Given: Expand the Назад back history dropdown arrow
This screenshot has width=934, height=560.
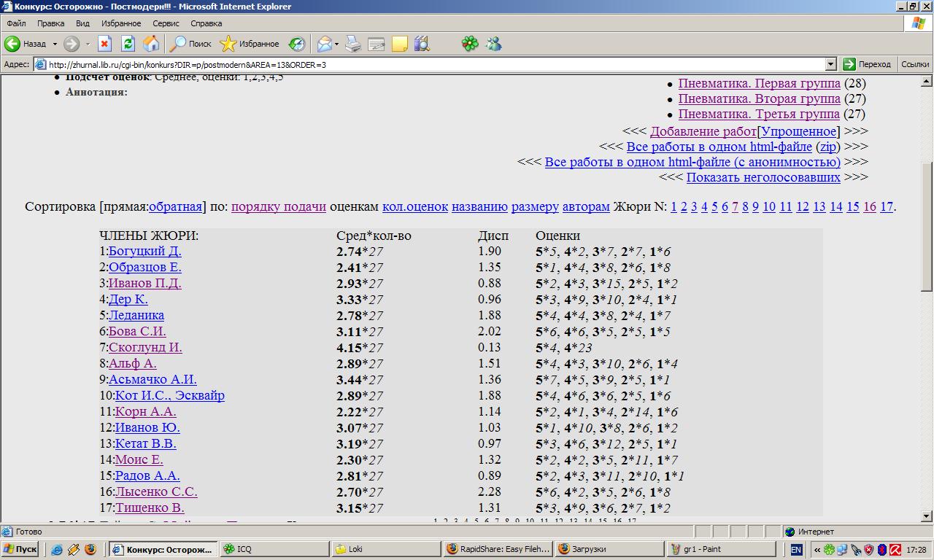Looking at the screenshot, I should [x=55, y=44].
